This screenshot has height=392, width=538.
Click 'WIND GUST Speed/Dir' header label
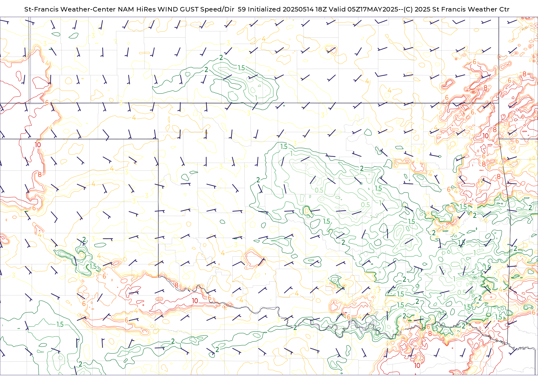[x=196, y=9]
